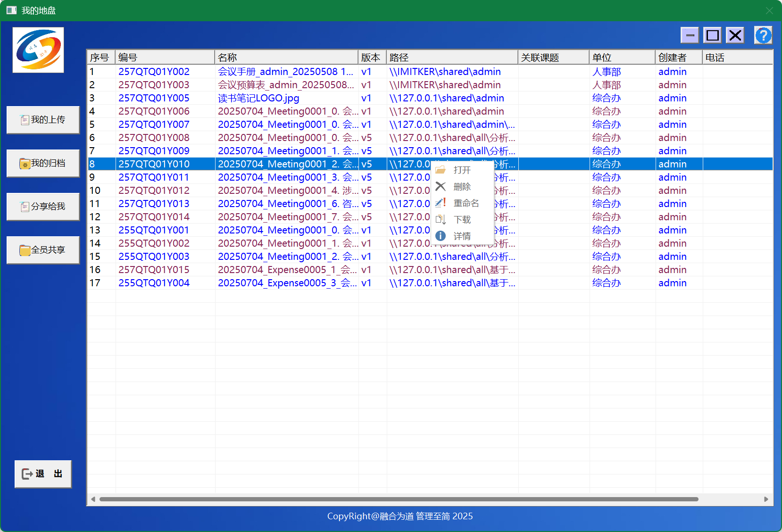This screenshot has width=782, height=532.
Task: Sort by the 序号 column header
Action: point(101,58)
